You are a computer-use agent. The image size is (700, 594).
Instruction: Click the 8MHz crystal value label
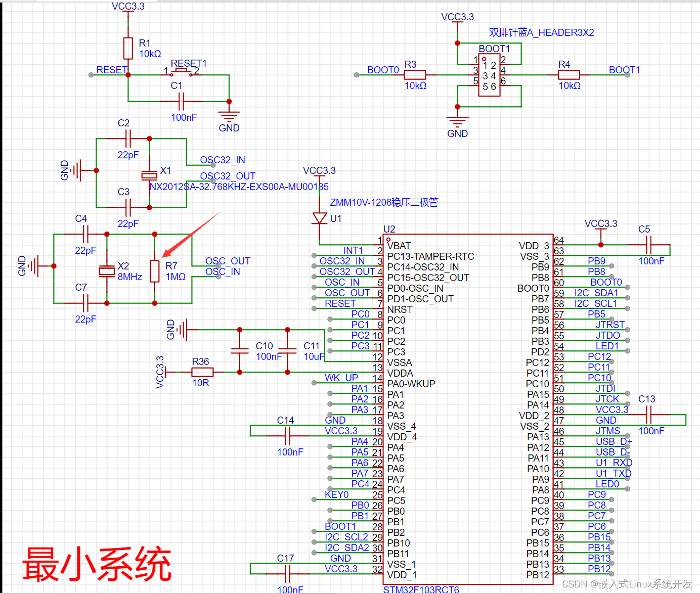pyautogui.click(x=130, y=277)
